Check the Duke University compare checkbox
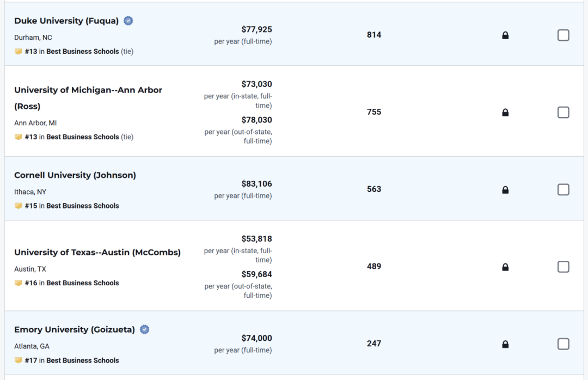 point(563,35)
